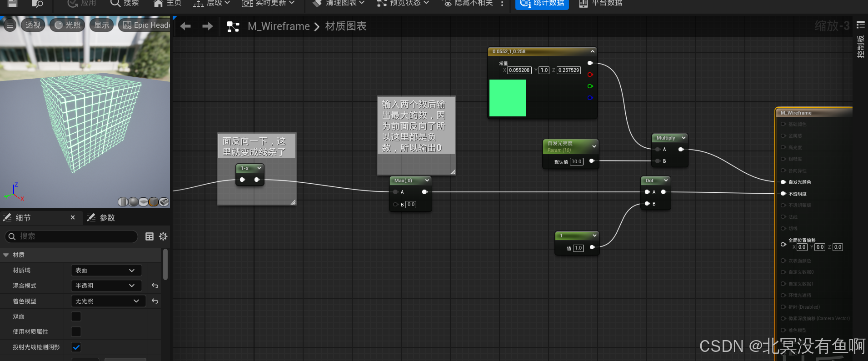Open the 层级 (Hierarchy) dropdown

click(211, 3)
